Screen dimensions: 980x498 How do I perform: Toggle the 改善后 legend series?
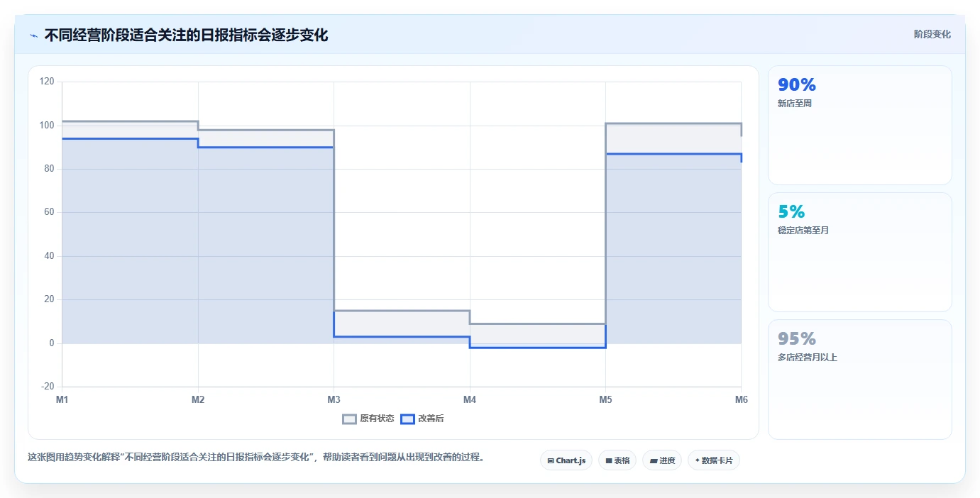422,419
